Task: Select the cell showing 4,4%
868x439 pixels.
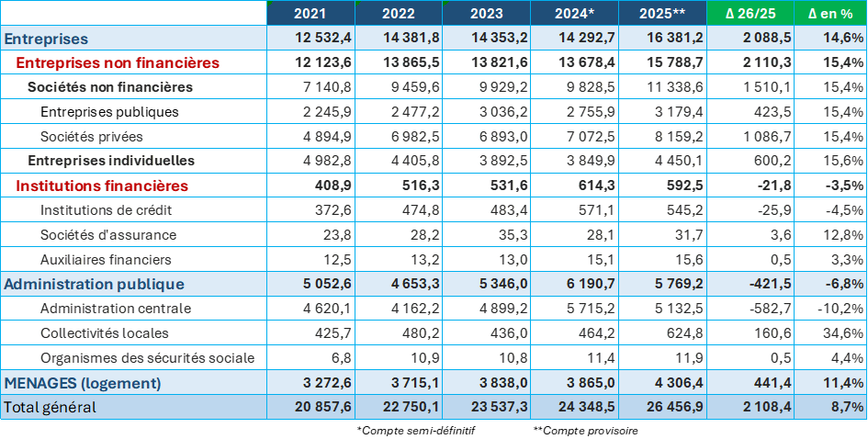Action: 831,358
